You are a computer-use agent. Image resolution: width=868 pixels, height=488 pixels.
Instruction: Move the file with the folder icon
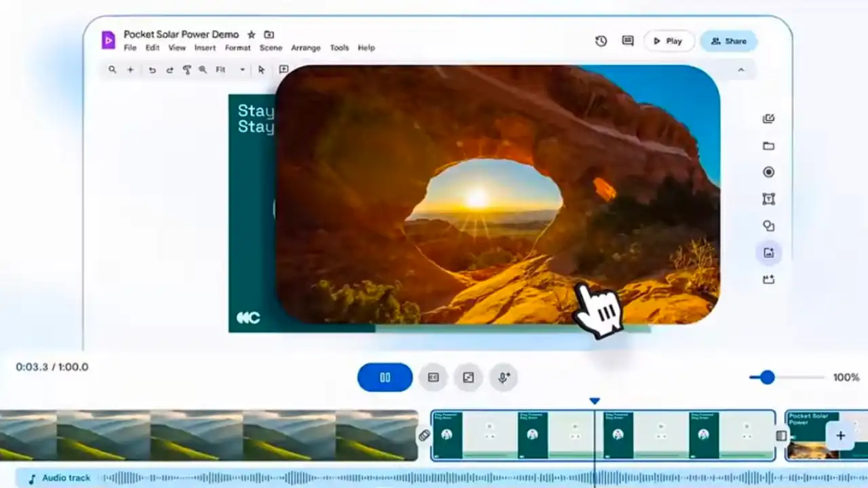click(269, 35)
